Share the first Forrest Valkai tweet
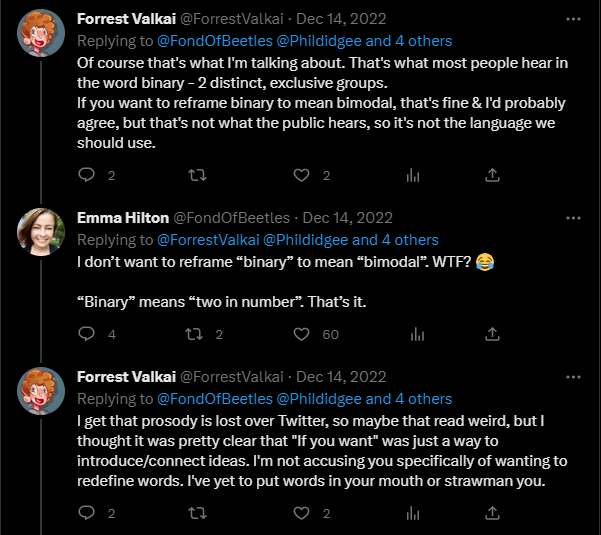The height and width of the screenshot is (535, 601). tap(492, 175)
